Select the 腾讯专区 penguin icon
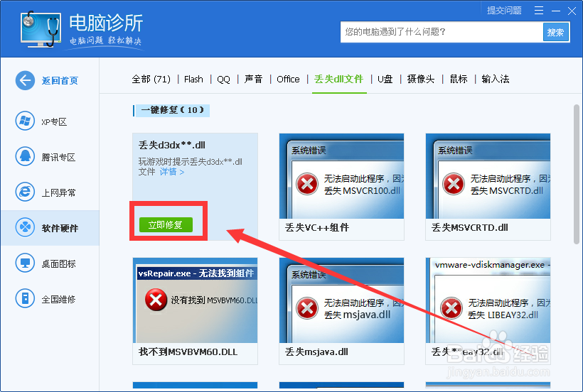 click(25, 157)
